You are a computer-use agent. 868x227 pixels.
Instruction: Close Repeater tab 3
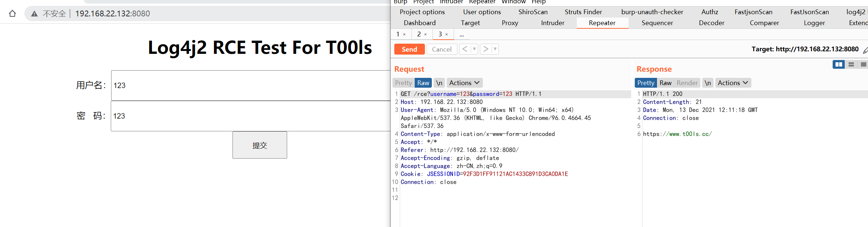446,35
